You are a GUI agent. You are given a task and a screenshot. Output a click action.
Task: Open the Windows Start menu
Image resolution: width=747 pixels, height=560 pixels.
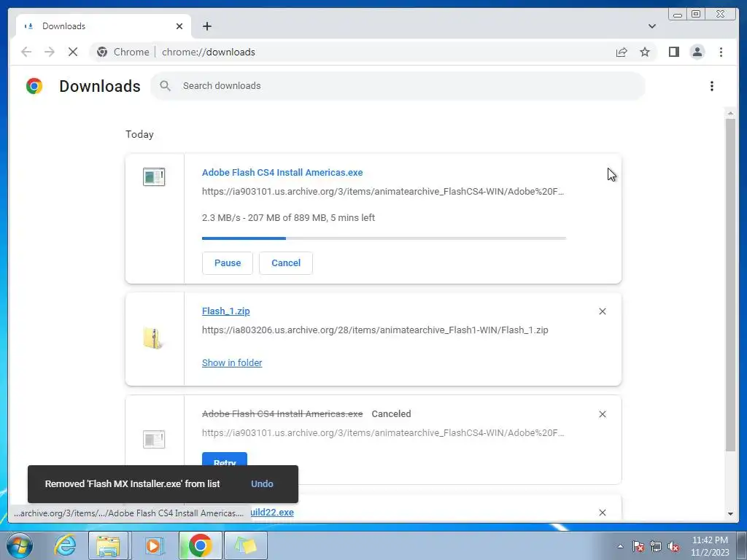pos(19,545)
